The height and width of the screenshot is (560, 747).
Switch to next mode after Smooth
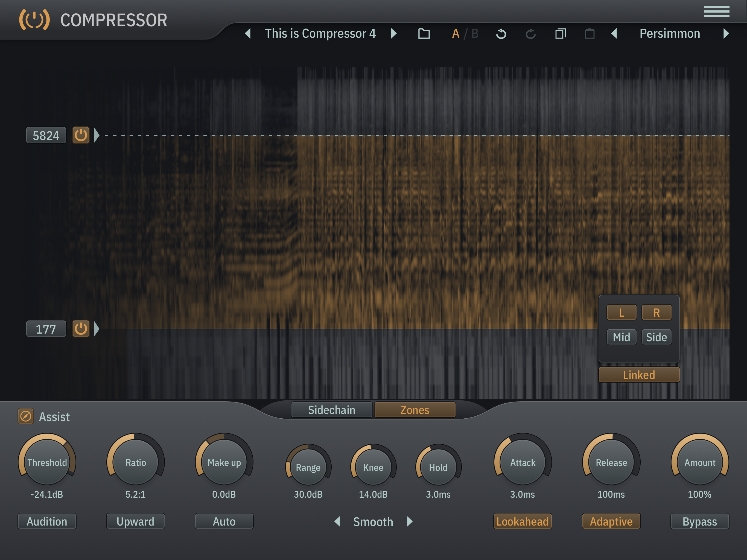pyautogui.click(x=410, y=521)
